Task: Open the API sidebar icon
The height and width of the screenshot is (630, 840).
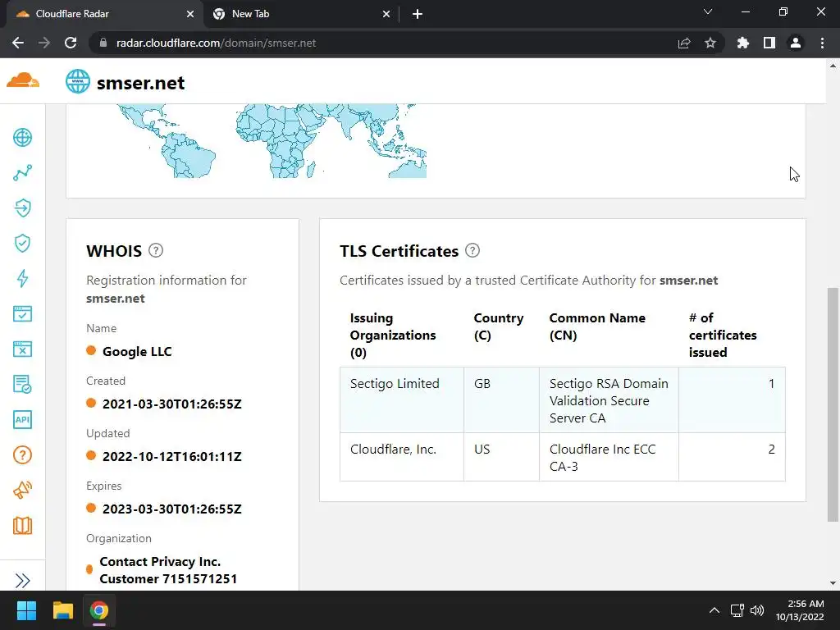Action: [x=22, y=419]
